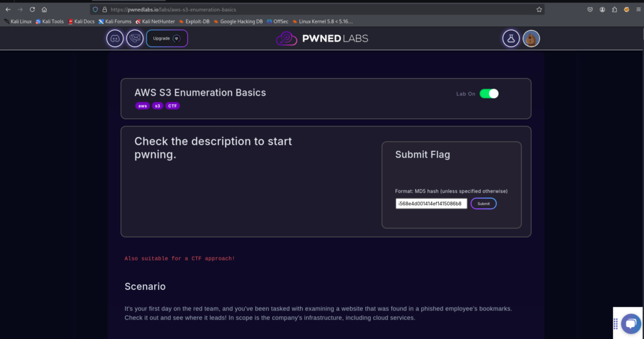Open the Kali Docs bookmark
Viewport: 644px width, 339px height.
[81, 21]
